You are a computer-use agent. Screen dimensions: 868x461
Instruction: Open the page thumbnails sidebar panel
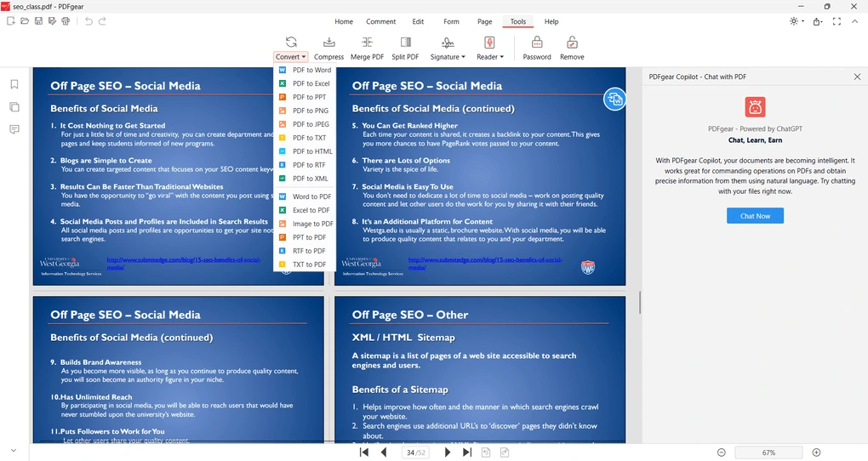14,107
